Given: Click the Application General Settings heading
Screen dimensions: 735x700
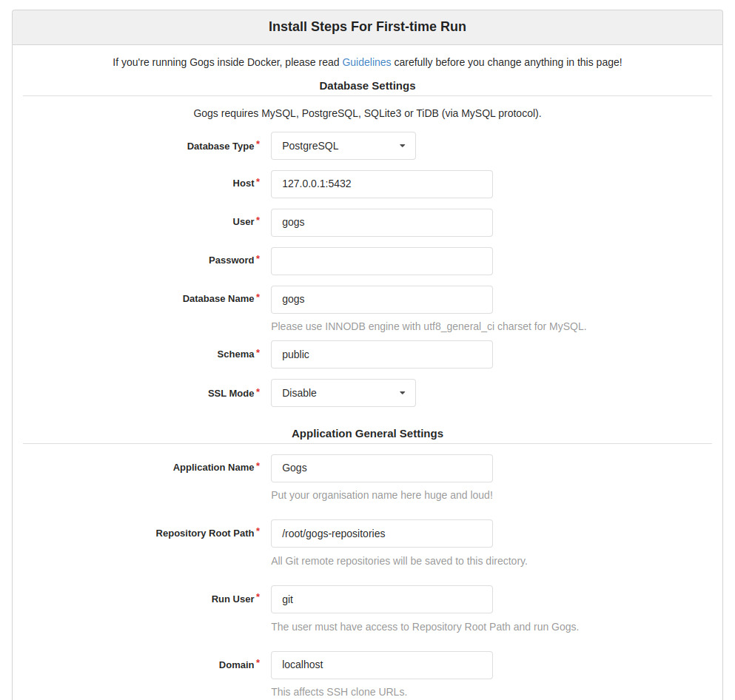Looking at the screenshot, I should 367,434.
